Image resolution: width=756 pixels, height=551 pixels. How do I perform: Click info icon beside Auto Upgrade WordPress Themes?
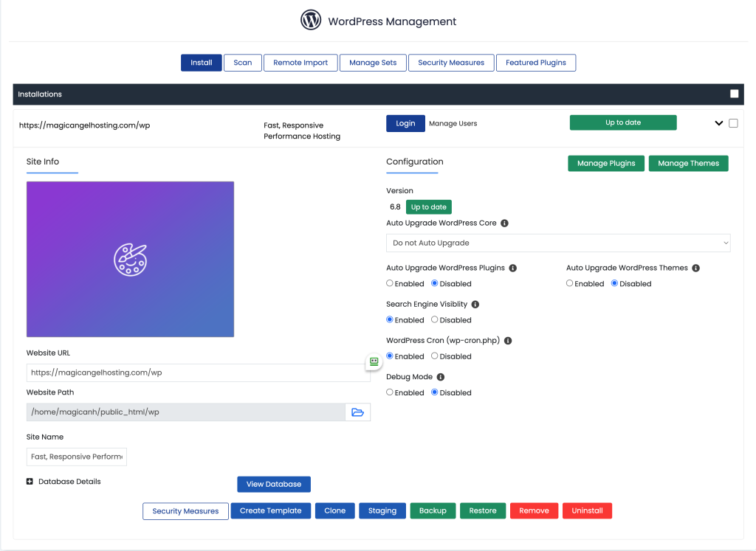pos(695,268)
